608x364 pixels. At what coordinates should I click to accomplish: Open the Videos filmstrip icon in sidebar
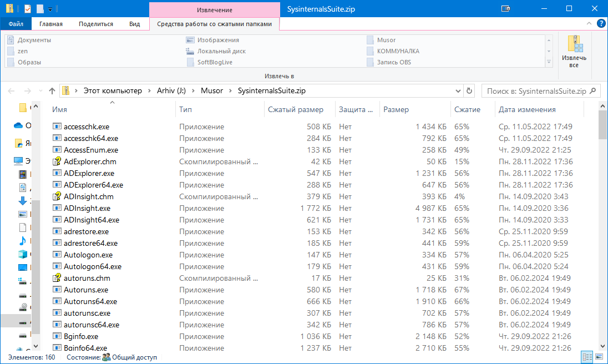coord(23,174)
